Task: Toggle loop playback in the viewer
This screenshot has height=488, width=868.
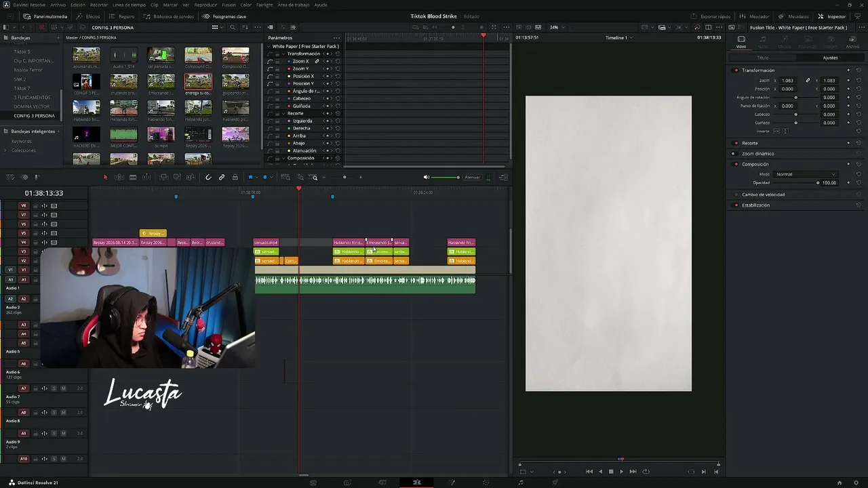Action: tap(646, 472)
